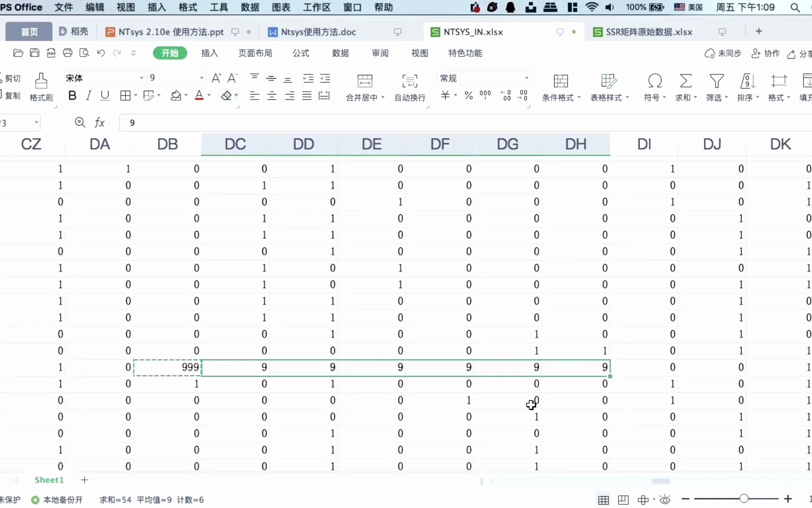The width and height of the screenshot is (812, 508).
Task: Switch to the 数据 ribbon tab
Action: [340, 53]
